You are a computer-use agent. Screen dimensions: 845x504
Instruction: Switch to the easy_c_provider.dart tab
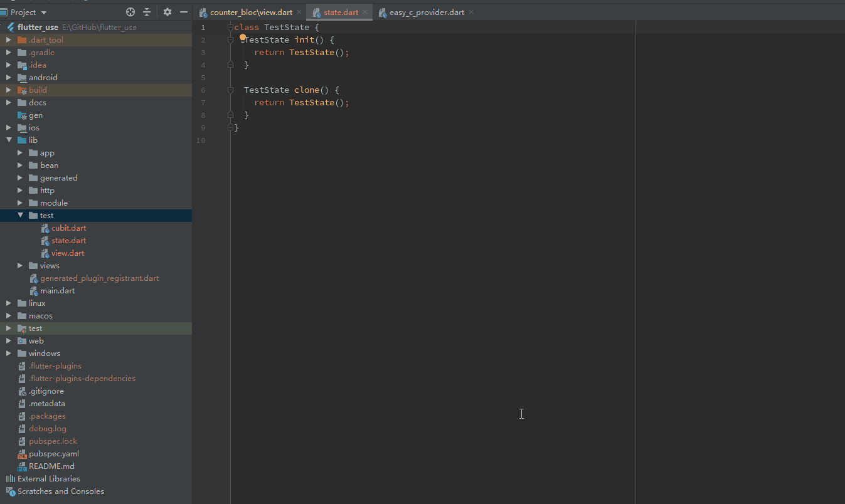click(x=426, y=12)
